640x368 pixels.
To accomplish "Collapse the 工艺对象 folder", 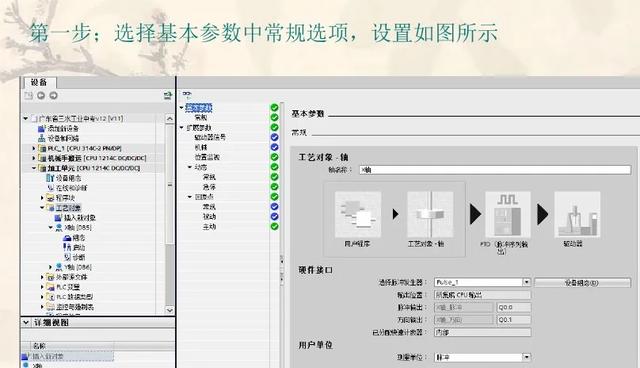I will [x=42, y=208].
